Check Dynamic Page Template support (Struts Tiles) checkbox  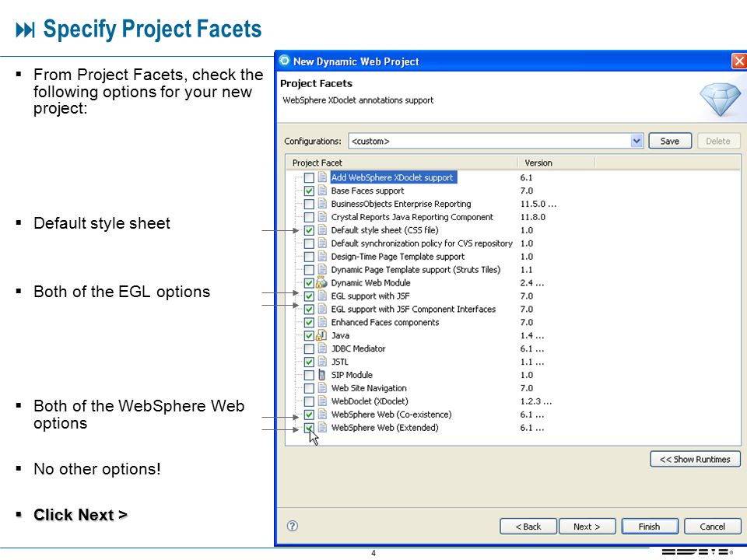coord(309,270)
